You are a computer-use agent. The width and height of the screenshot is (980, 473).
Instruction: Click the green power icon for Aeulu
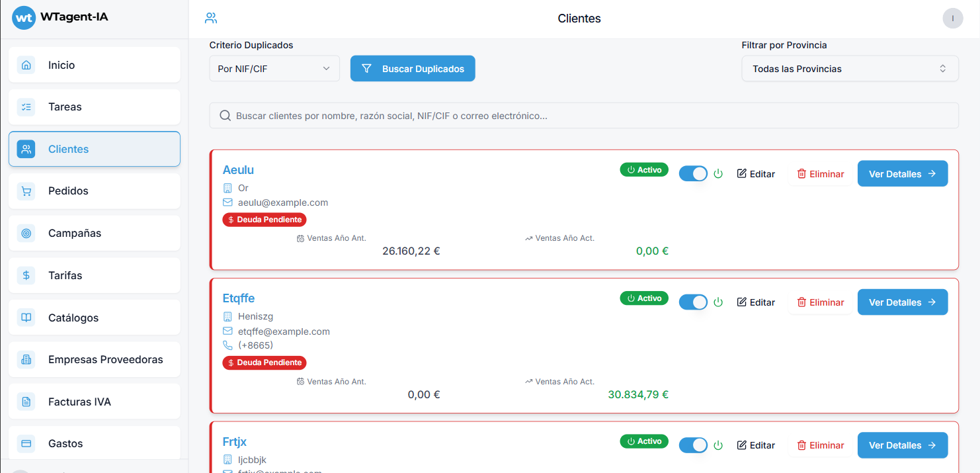coord(718,174)
